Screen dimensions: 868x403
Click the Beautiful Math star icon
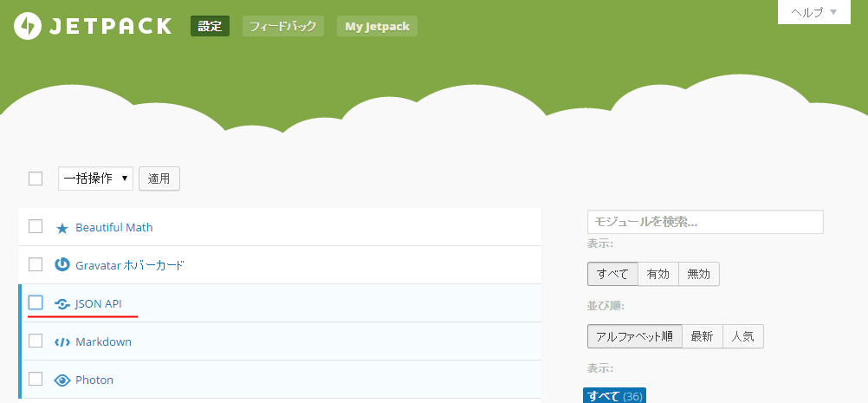pos(62,228)
